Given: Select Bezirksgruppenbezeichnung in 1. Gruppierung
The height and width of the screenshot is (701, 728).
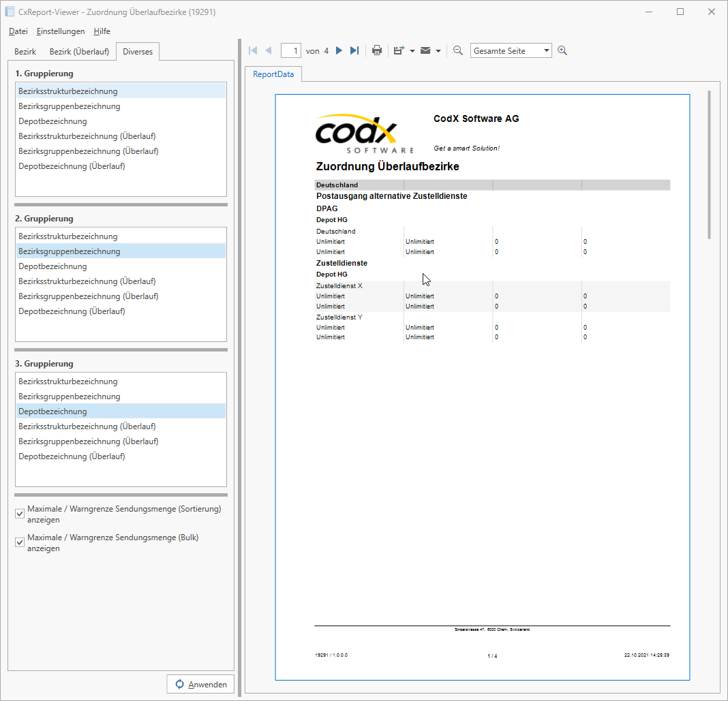Looking at the screenshot, I should click(121, 106).
